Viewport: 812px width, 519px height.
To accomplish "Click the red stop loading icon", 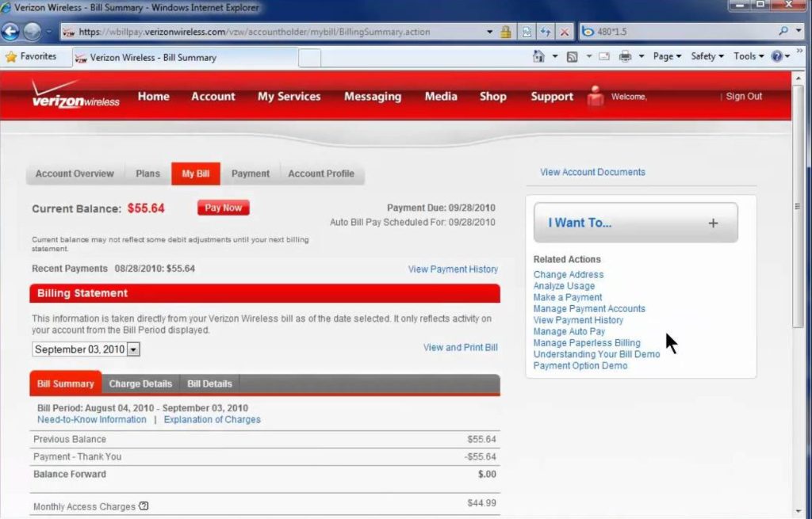I will (565, 32).
